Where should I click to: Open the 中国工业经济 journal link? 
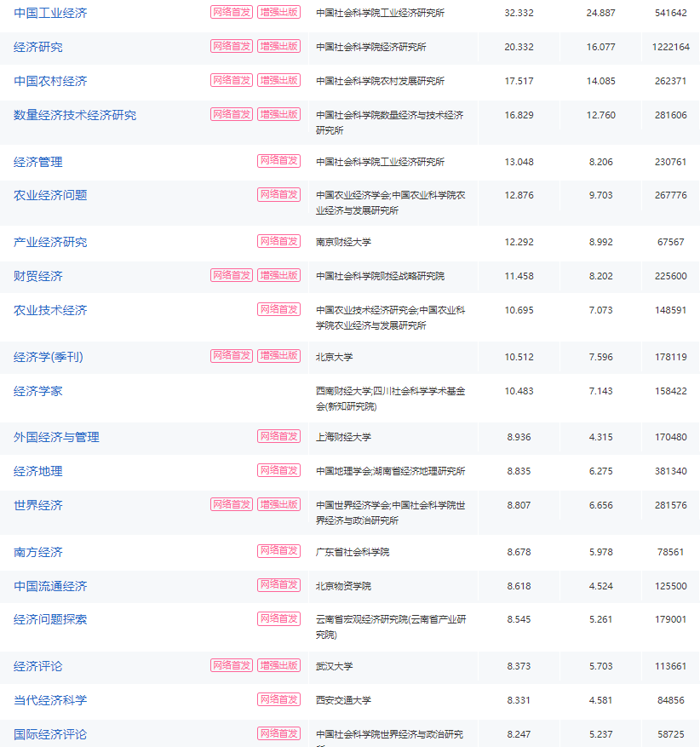50,13
